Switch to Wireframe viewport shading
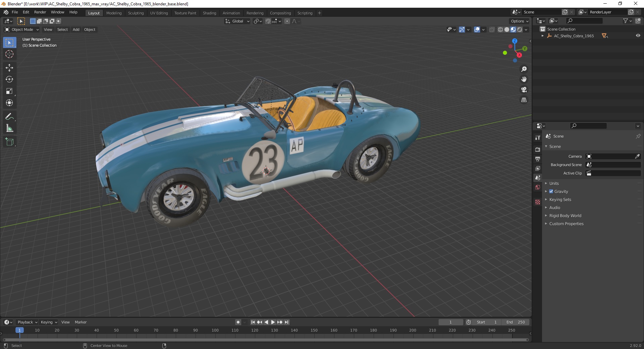The height and width of the screenshot is (349, 644). pyautogui.click(x=500, y=30)
